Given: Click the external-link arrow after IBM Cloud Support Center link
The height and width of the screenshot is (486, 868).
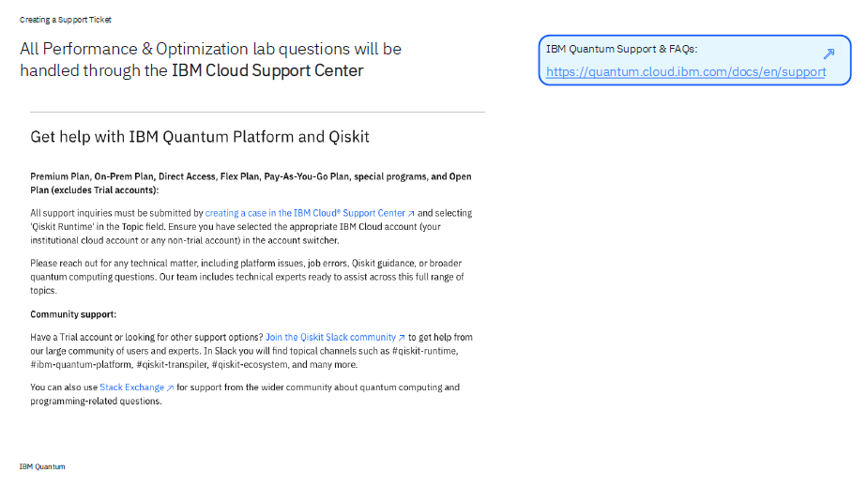Looking at the screenshot, I should pyautogui.click(x=411, y=214).
